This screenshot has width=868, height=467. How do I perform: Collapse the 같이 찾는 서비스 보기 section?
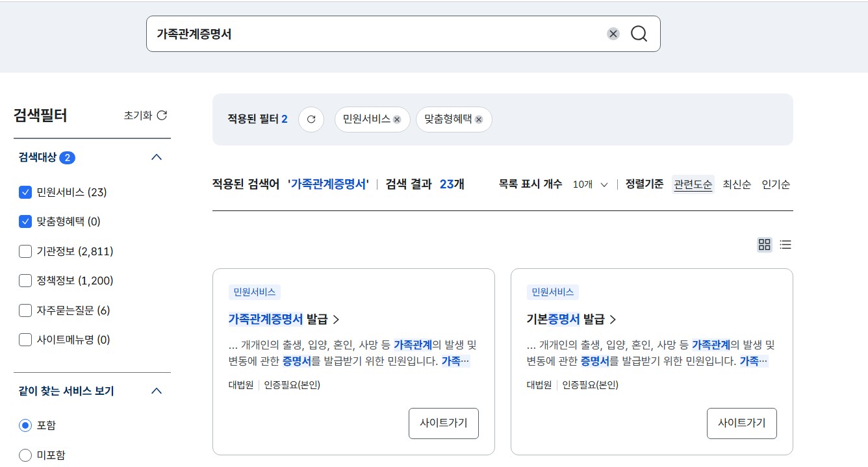tap(156, 390)
